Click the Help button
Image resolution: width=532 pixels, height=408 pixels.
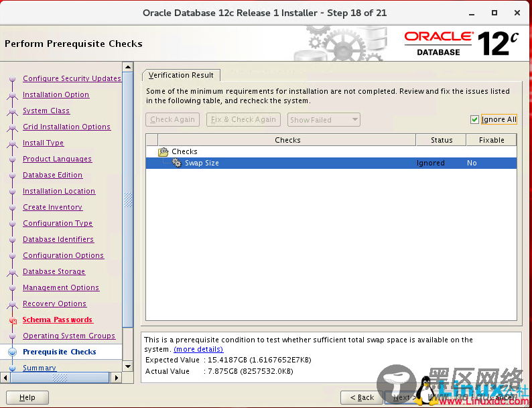click(27, 397)
